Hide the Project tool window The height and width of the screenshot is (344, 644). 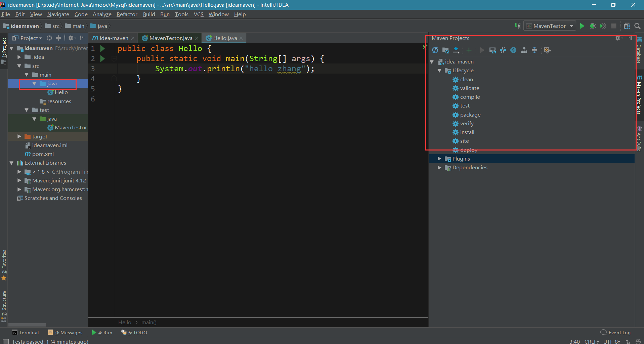click(82, 38)
